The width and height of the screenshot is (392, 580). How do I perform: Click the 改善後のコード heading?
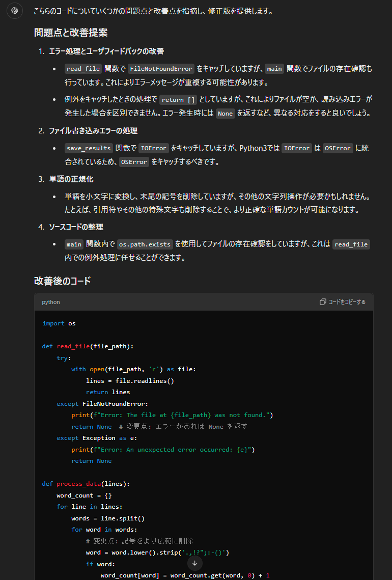click(63, 281)
